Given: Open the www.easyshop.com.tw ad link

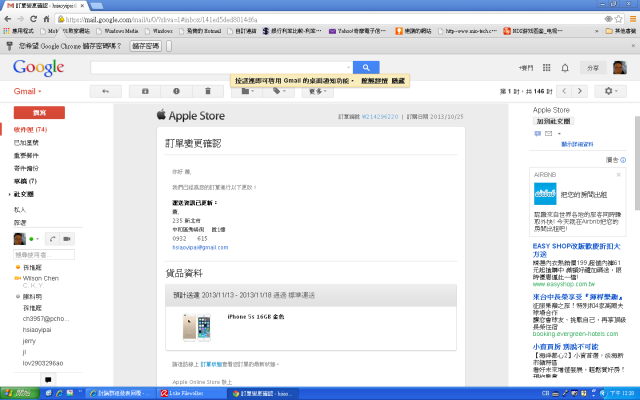Looking at the screenshot, I should tap(564, 284).
